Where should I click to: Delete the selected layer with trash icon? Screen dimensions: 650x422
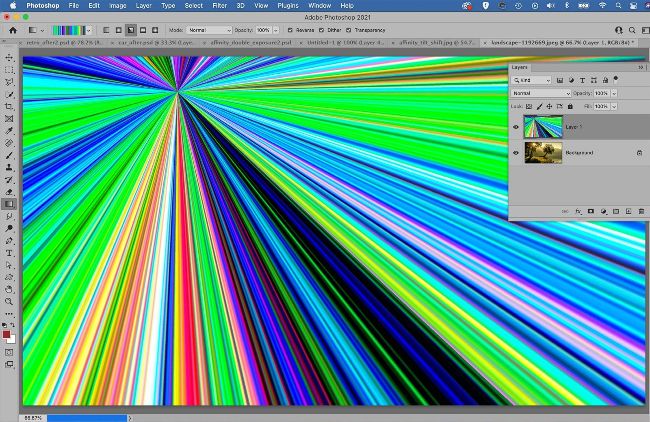(641, 211)
